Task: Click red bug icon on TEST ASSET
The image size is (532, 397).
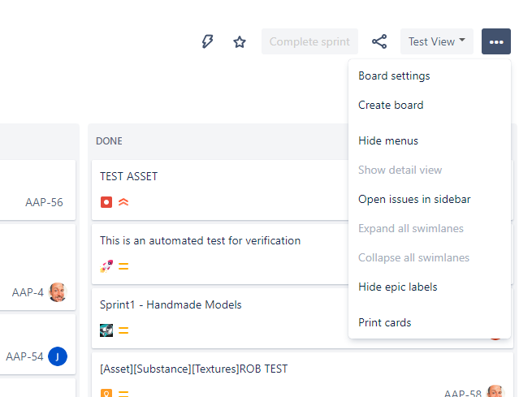Action: (106, 202)
